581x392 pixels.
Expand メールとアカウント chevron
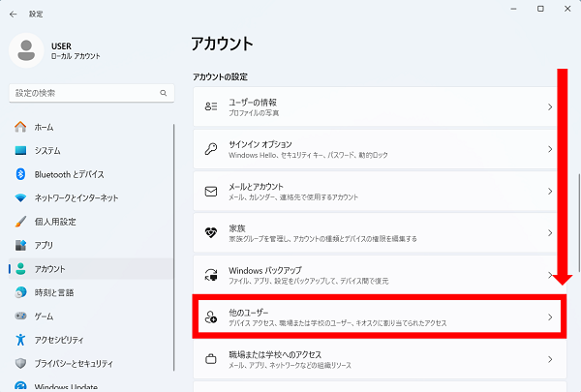click(x=550, y=192)
